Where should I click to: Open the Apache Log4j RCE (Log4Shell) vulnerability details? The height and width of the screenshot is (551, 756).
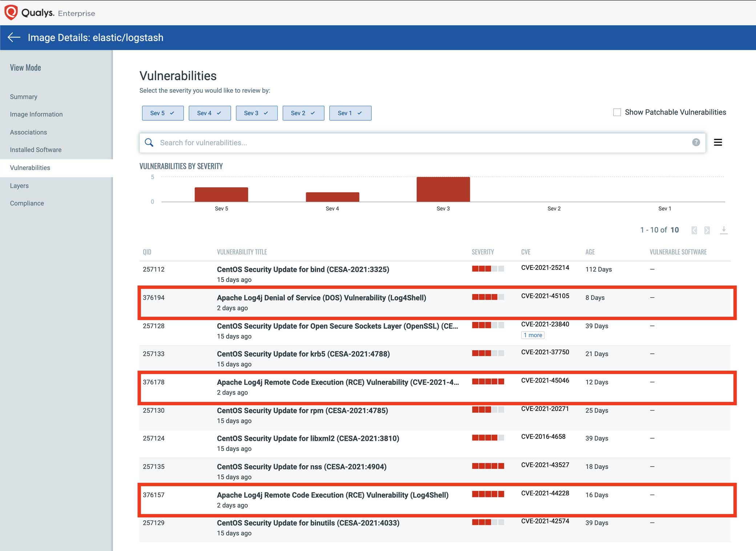(x=332, y=495)
